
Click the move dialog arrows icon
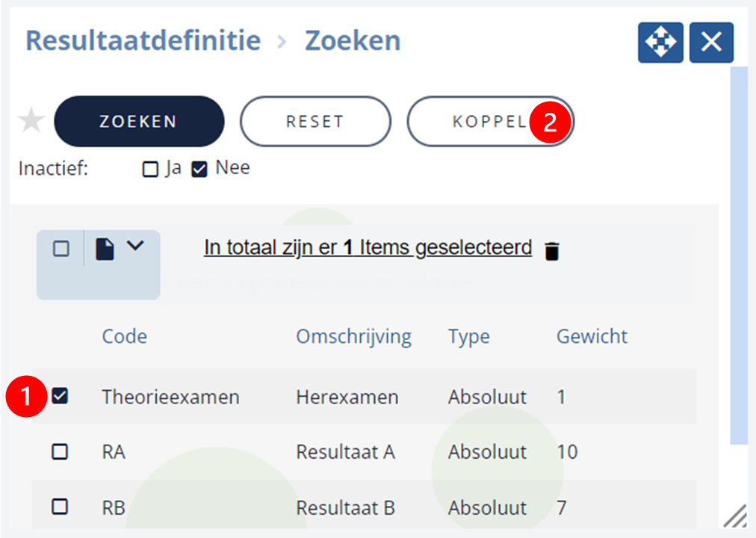click(660, 43)
